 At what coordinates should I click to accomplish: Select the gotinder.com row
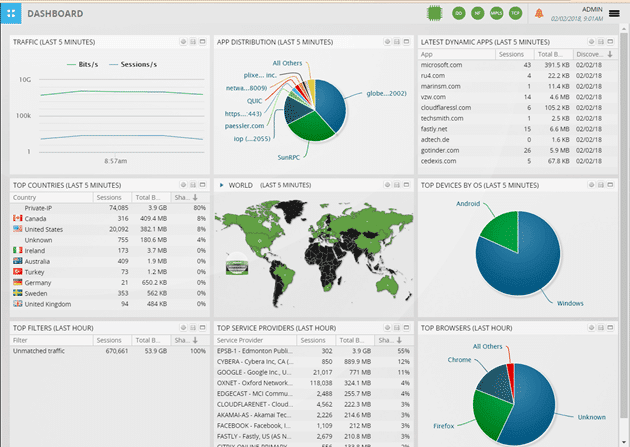(x=518, y=150)
